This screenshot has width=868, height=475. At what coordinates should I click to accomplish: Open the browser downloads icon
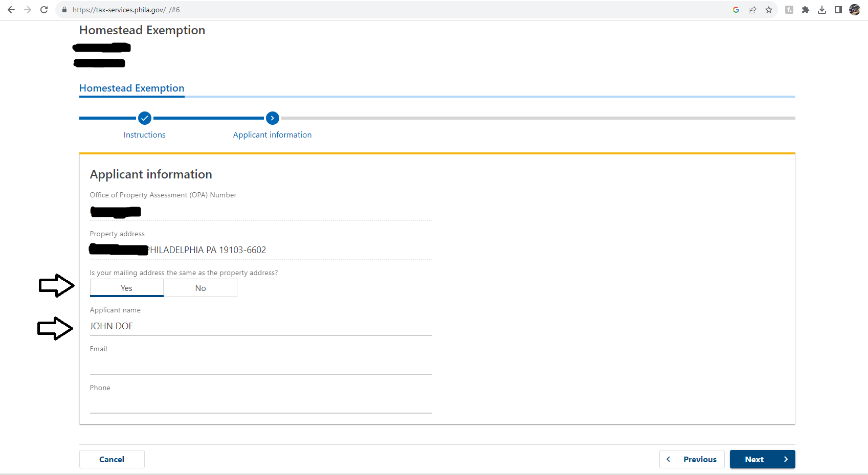(822, 10)
